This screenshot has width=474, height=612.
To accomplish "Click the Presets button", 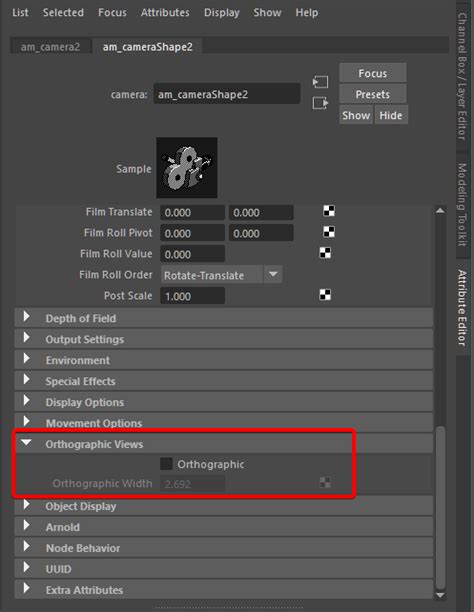I will 372,94.
